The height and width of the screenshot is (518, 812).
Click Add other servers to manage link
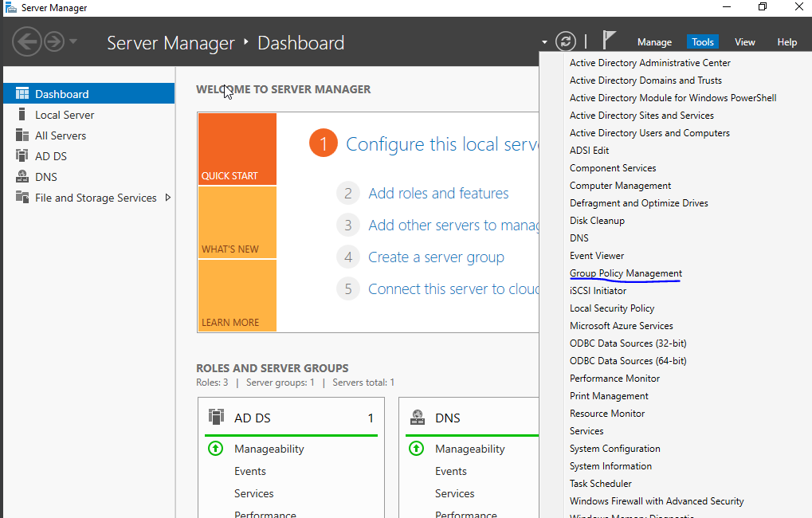click(x=453, y=226)
